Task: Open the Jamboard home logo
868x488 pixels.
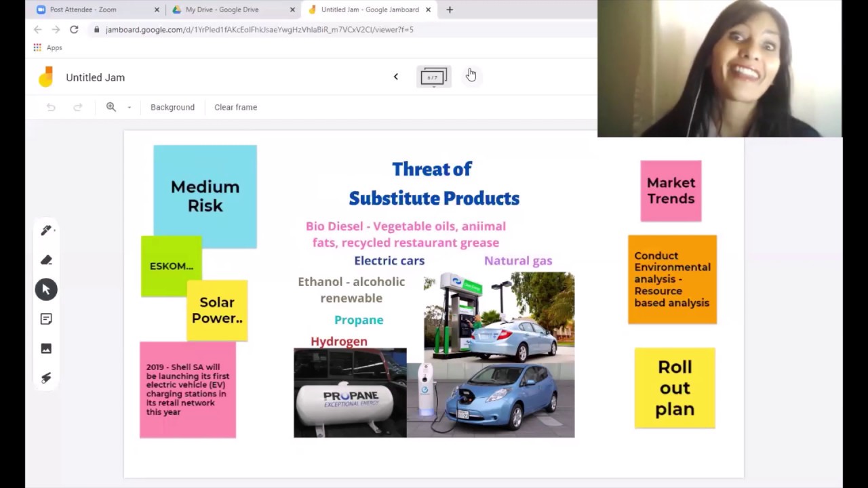Action: 45,77
